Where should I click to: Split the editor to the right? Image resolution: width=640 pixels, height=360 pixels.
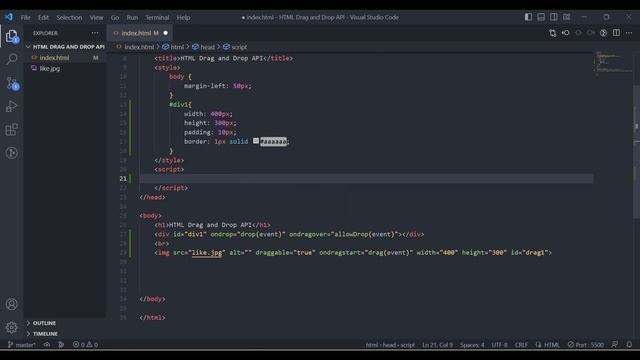616,33
